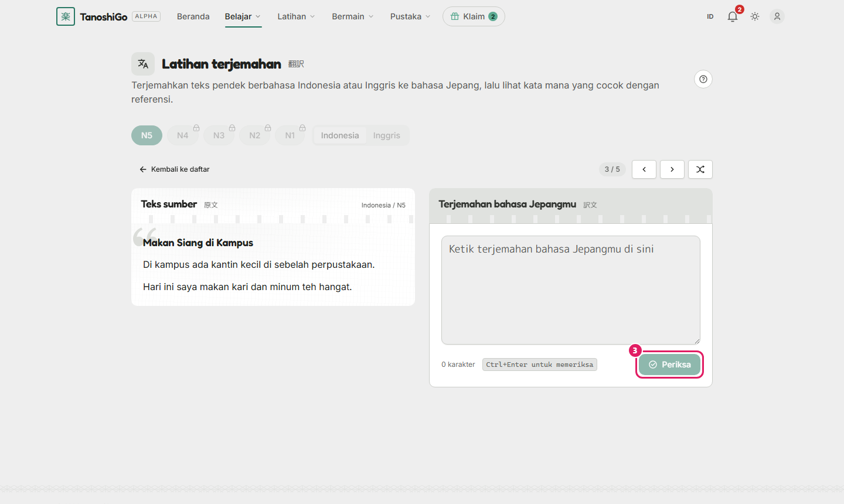Click the Periksa check button
This screenshot has height=504, width=844.
point(669,365)
